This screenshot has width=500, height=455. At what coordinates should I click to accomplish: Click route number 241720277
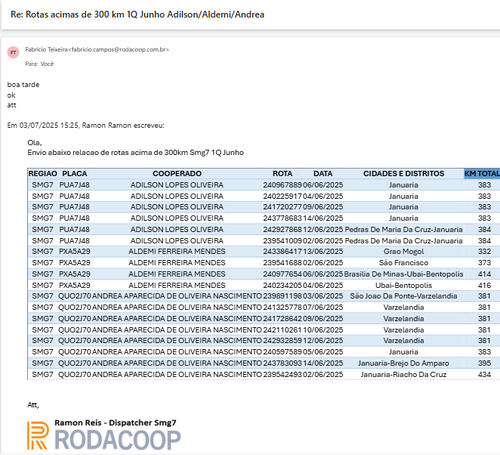(282, 207)
